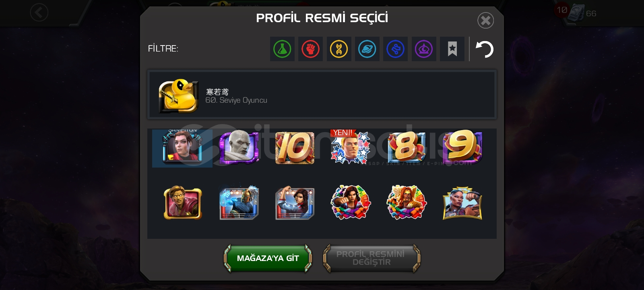Viewport: 644px width, 290px height.
Task: Click the Mağaza'ya Git button
Action: (268, 258)
